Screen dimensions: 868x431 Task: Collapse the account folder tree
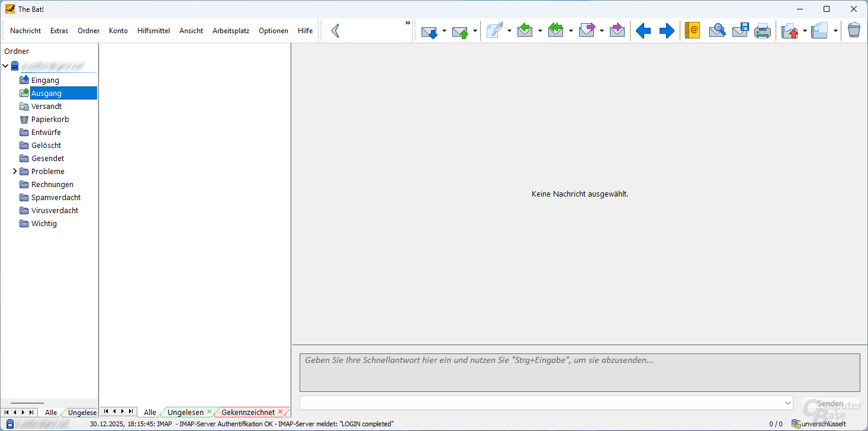[6, 66]
